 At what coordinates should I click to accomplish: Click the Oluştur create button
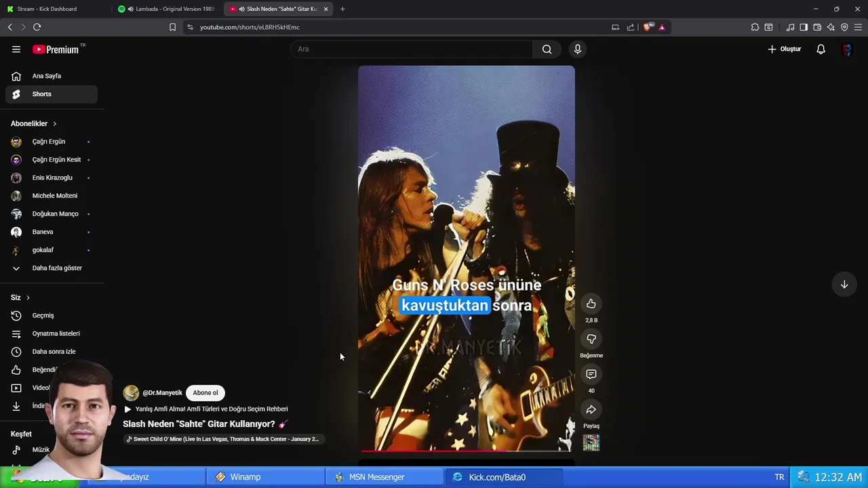[x=785, y=49]
